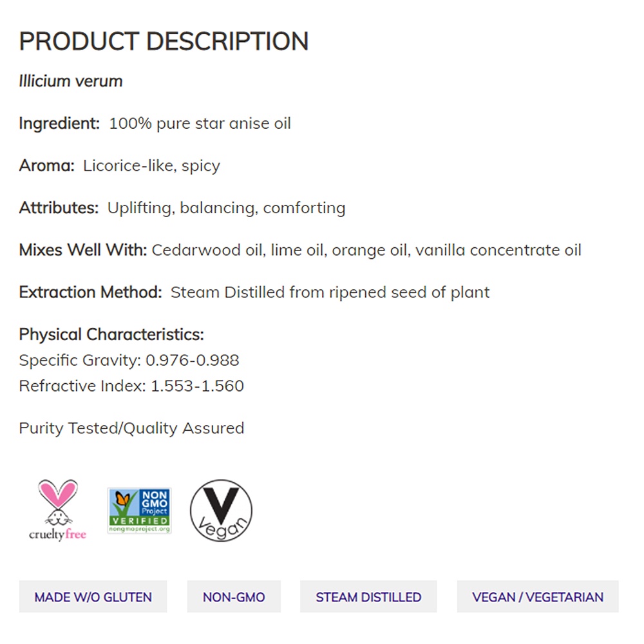Viewport: 644px width, 644px height.
Task: Click the Specific Gravity value line
Action: click(x=129, y=360)
